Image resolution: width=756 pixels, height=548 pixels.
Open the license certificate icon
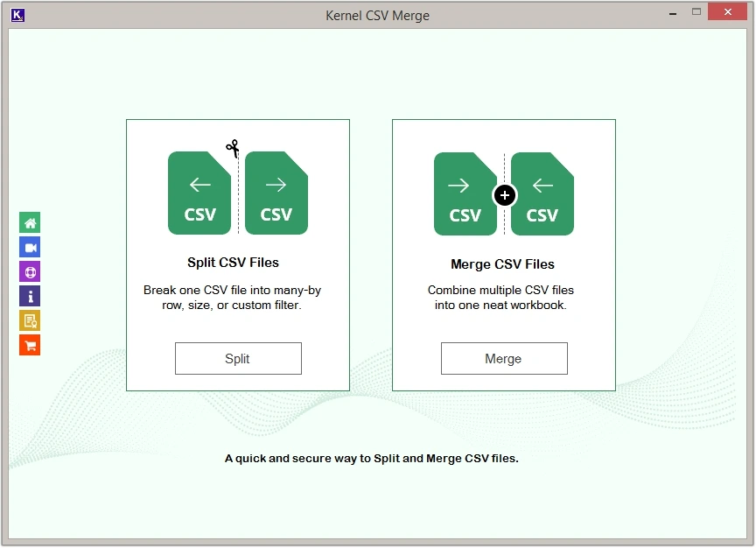click(x=30, y=320)
